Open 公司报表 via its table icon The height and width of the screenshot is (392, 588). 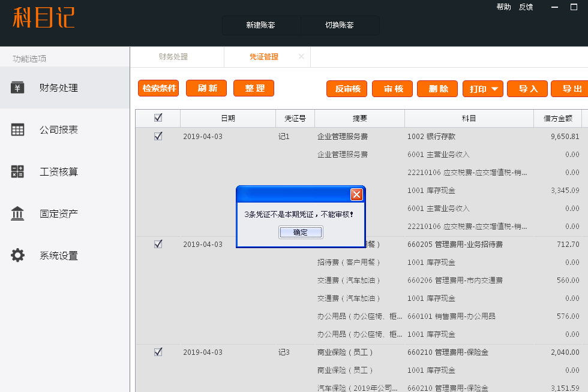click(18, 129)
